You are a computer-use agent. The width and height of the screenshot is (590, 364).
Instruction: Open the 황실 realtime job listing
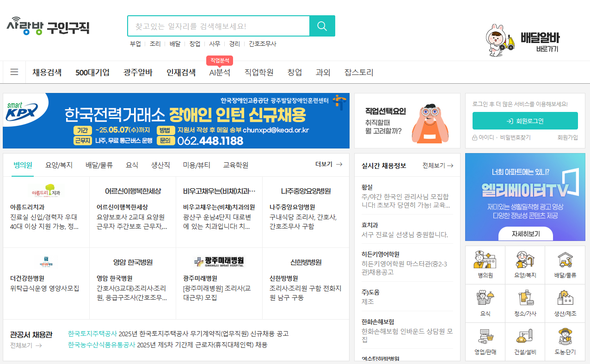(407, 196)
